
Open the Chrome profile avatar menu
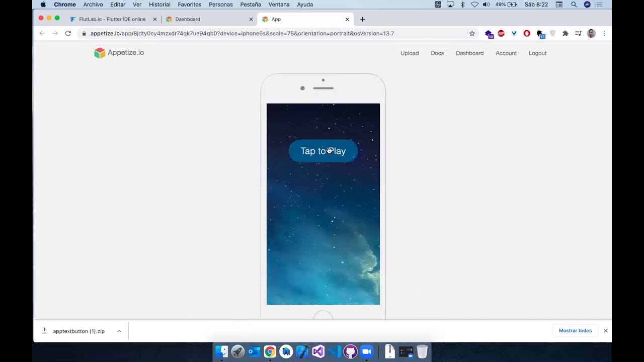(x=591, y=34)
